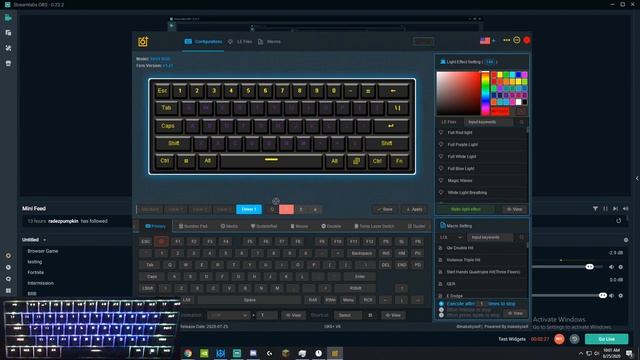Select the Execute after times to stop radio

[441, 304]
